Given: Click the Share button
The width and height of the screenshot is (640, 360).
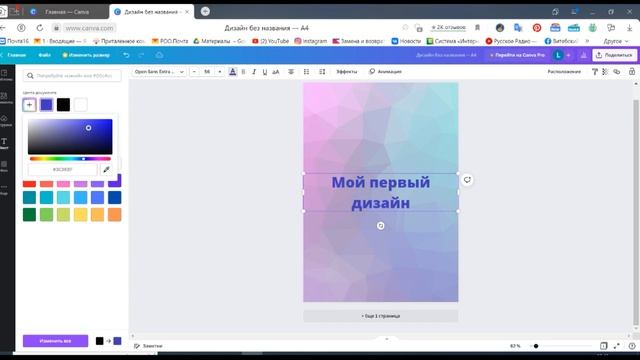Looking at the screenshot, I should (x=614, y=55).
